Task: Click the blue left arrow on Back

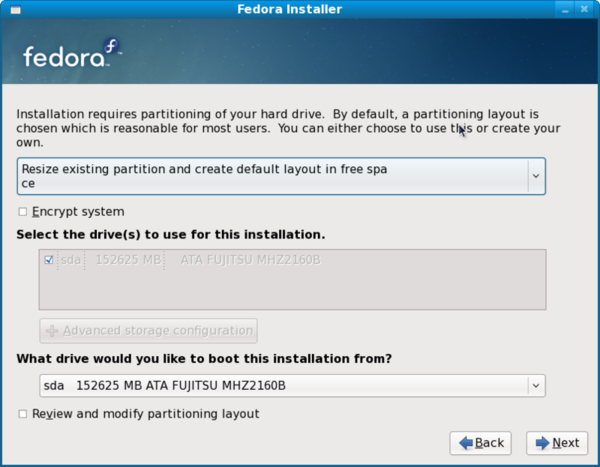Action: click(466, 443)
